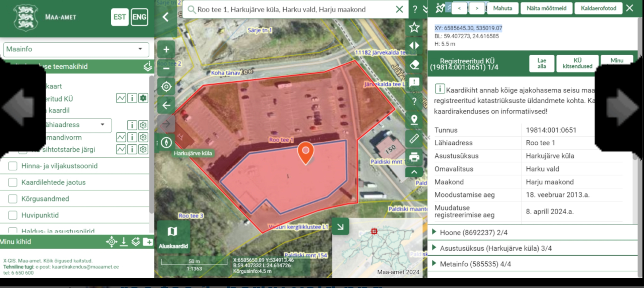Open the Maainfo dropdown

tap(76, 49)
